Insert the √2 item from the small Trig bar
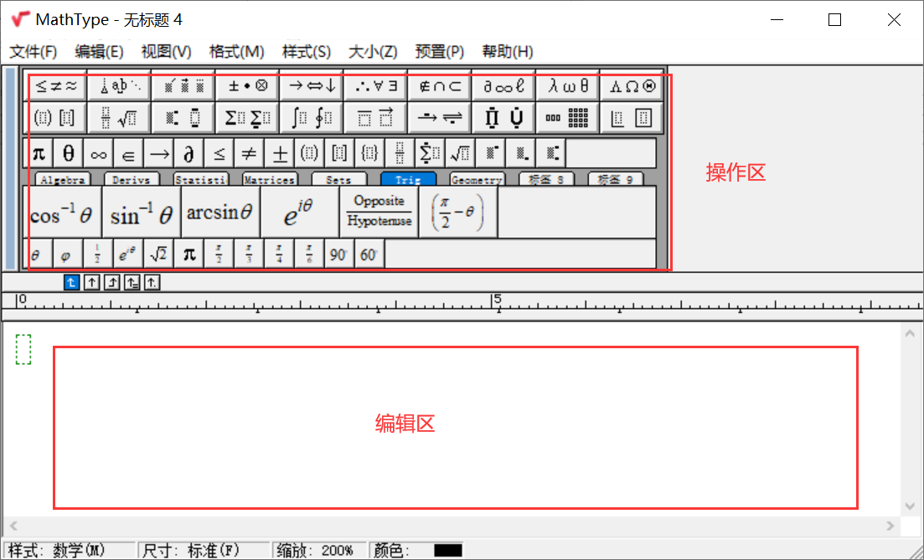 click(158, 254)
